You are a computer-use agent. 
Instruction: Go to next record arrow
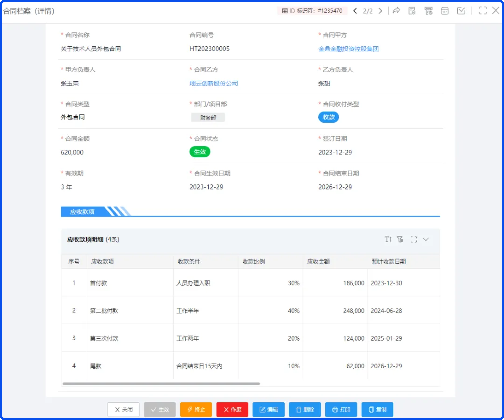tap(380, 11)
